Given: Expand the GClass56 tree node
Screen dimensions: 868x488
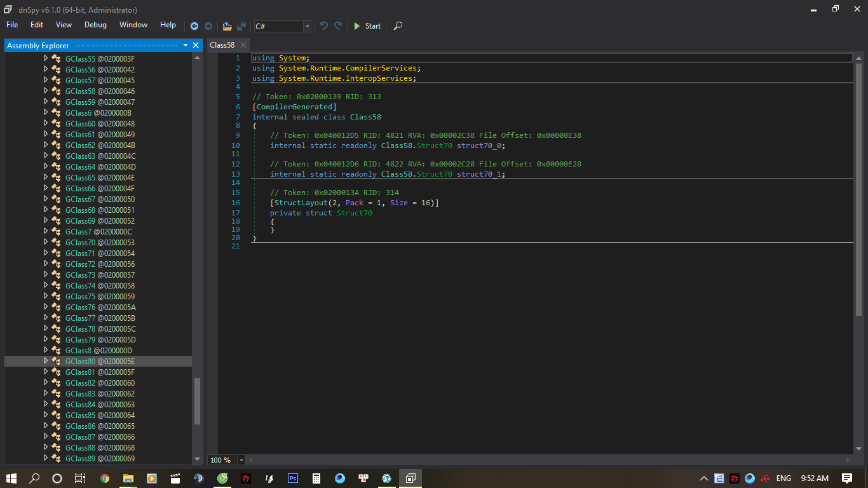Looking at the screenshot, I should (46, 69).
